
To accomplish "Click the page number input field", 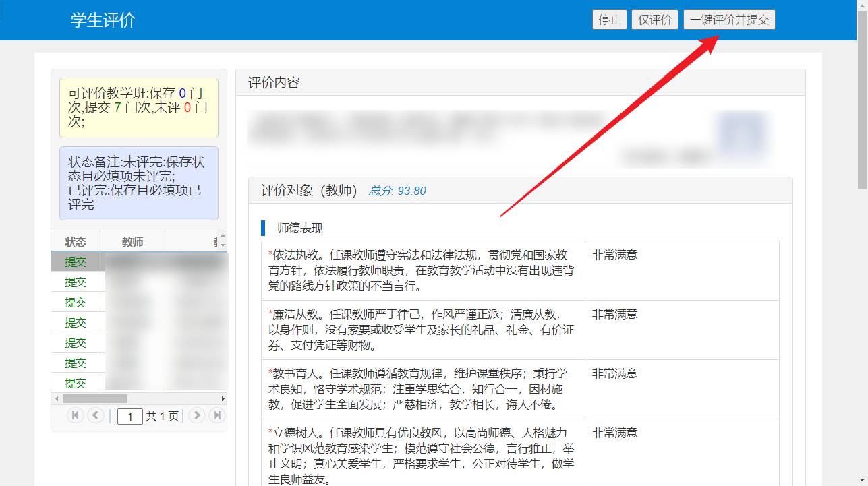I will tap(129, 417).
